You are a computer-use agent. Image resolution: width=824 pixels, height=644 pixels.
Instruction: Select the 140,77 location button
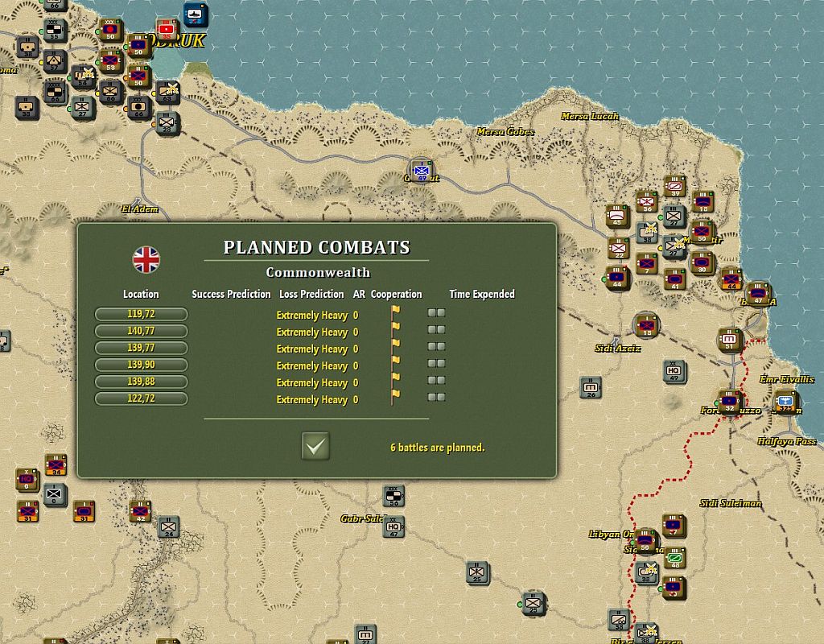(141, 331)
